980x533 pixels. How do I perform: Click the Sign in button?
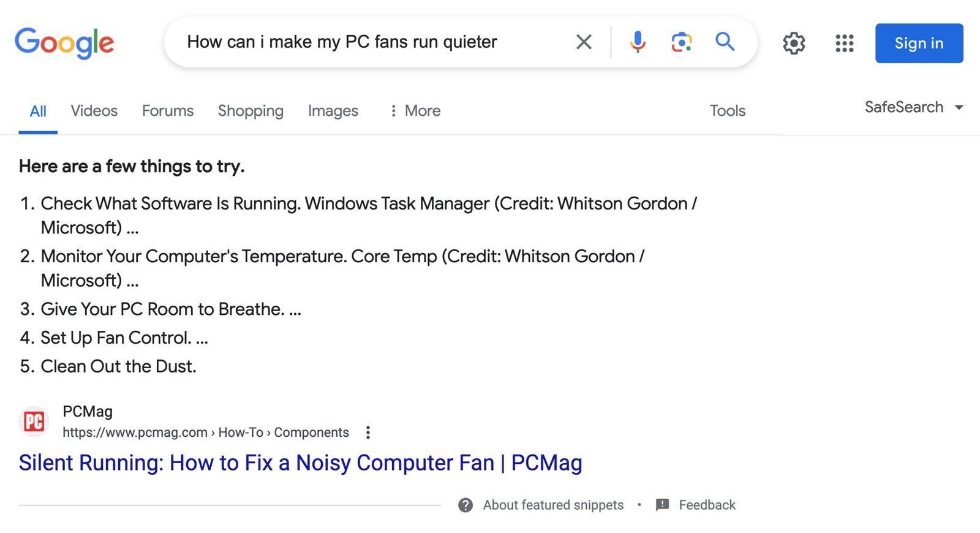pyautogui.click(x=919, y=43)
